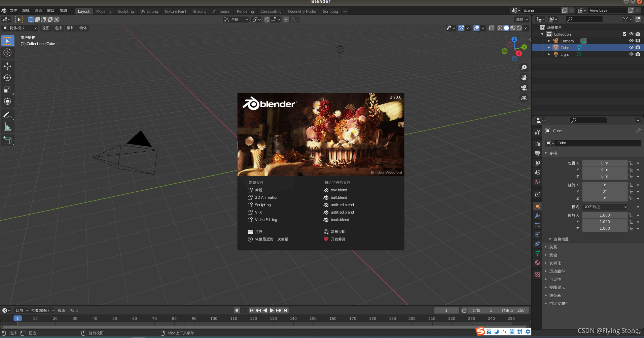Image resolution: width=644 pixels, height=338 pixels.
Task: Uncheck the Collection exclude checkbox
Action: pos(624,34)
